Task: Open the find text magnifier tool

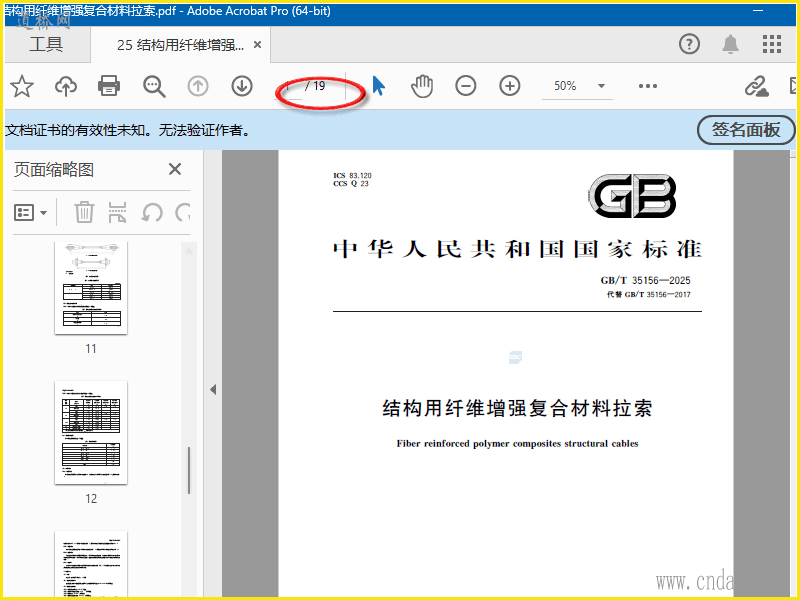Action: pos(154,86)
